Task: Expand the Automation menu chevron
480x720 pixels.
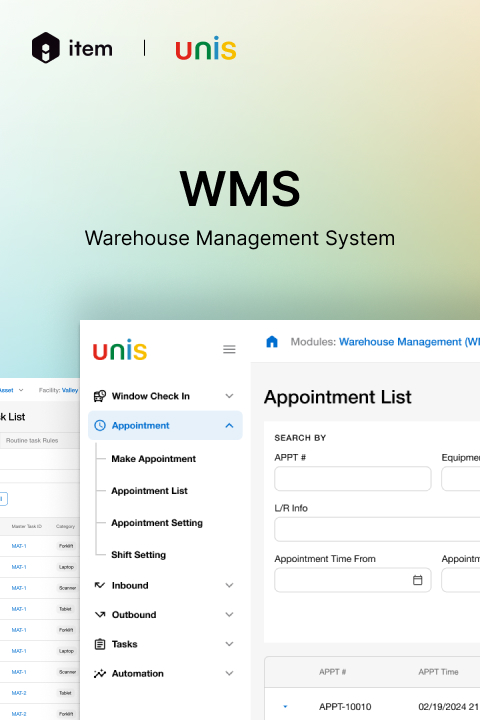Action: click(x=229, y=673)
